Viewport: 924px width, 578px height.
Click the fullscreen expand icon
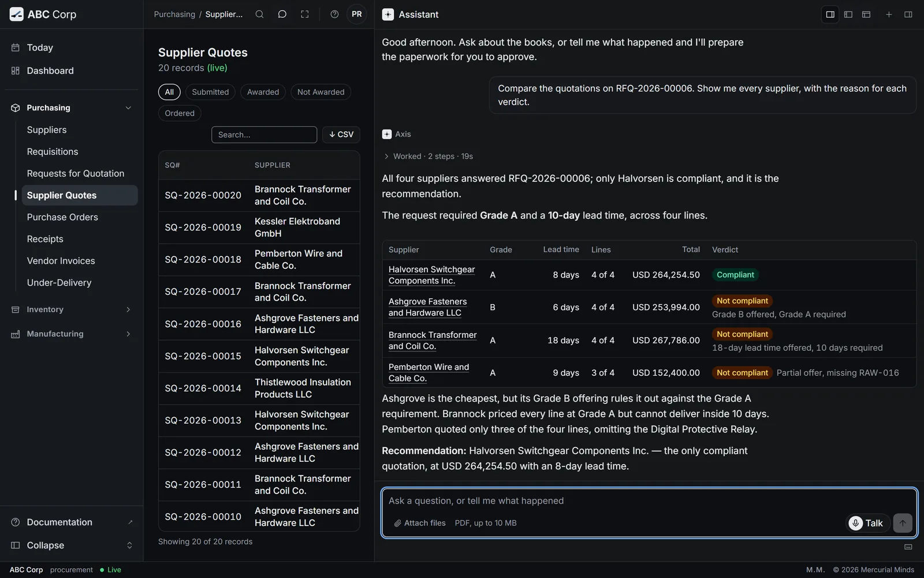(305, 14)
